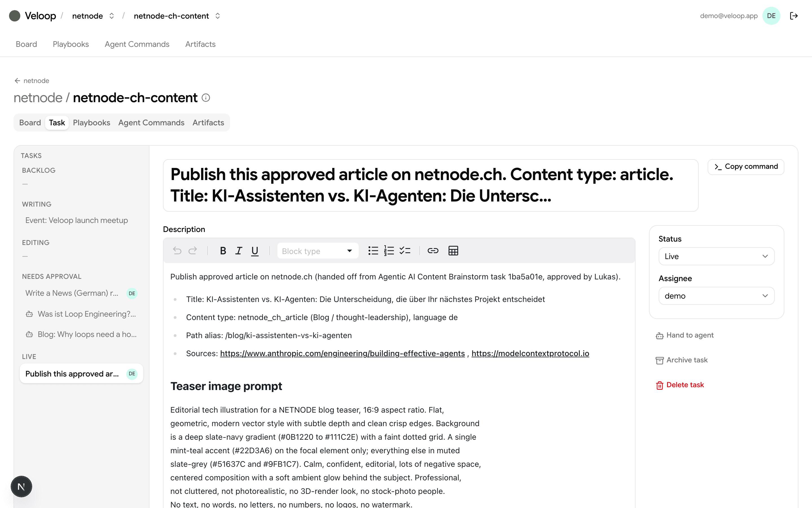Viewport: 812px width, 508px height.
Task: Select task Blog: Why loops need a ho...
Action: coord(81,335)
